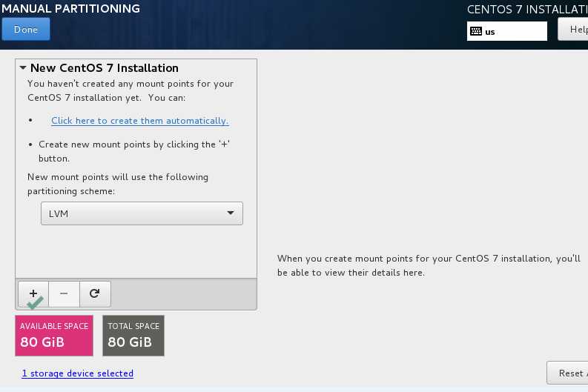Screen dimensions: 588x392
Task: Click the plus button to add mount point
Action: pyautogui.click(x=33, y=293)
